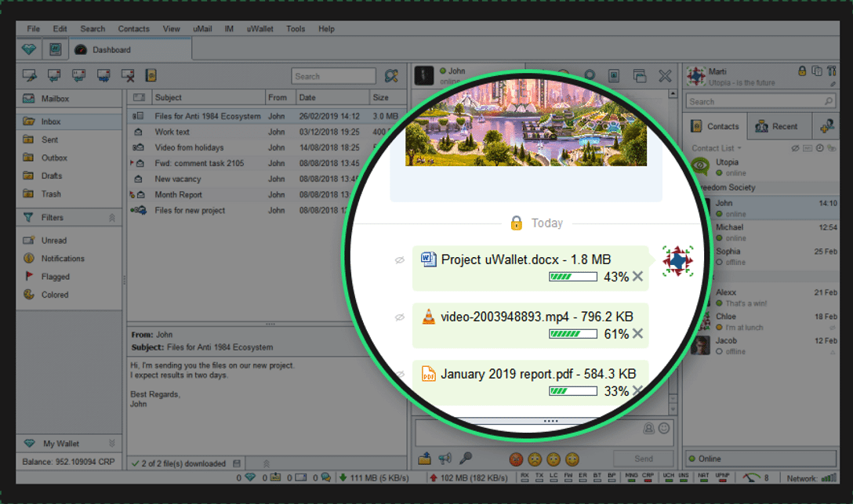Open the uWallet menu
The height and width of the screenshot is (504, 853).
coord(260,29)
